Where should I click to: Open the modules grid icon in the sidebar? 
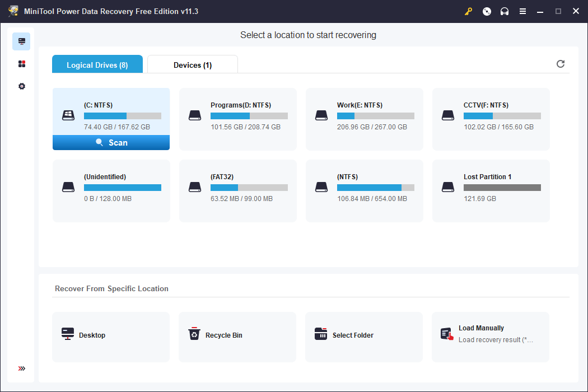(x=21, y=63)
